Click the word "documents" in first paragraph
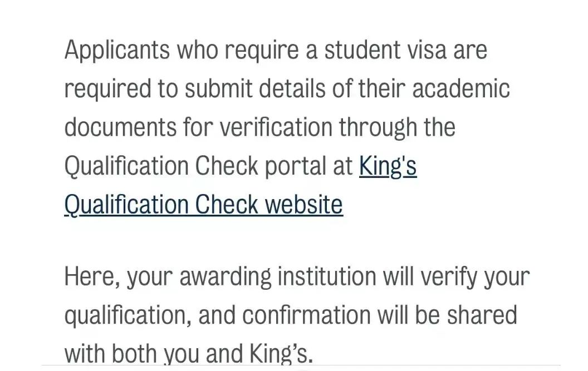The height and width of the screenshot is (371, 588). coord(120,127)
